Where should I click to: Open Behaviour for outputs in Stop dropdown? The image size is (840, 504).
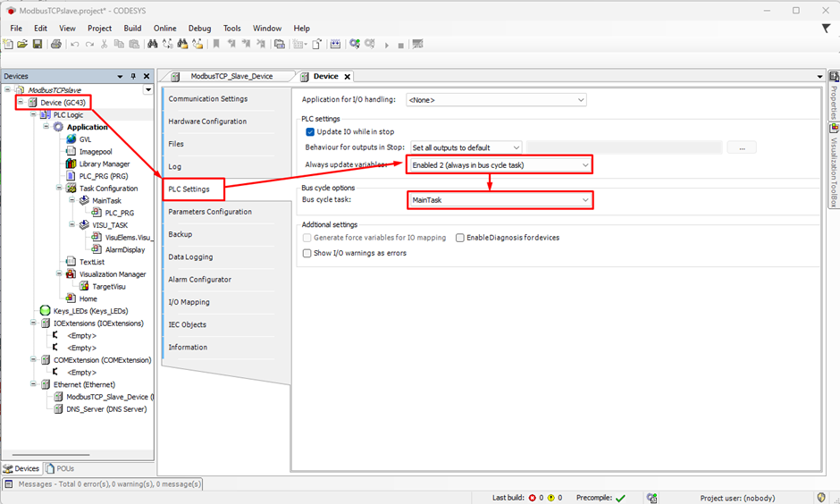coord(466,147)
